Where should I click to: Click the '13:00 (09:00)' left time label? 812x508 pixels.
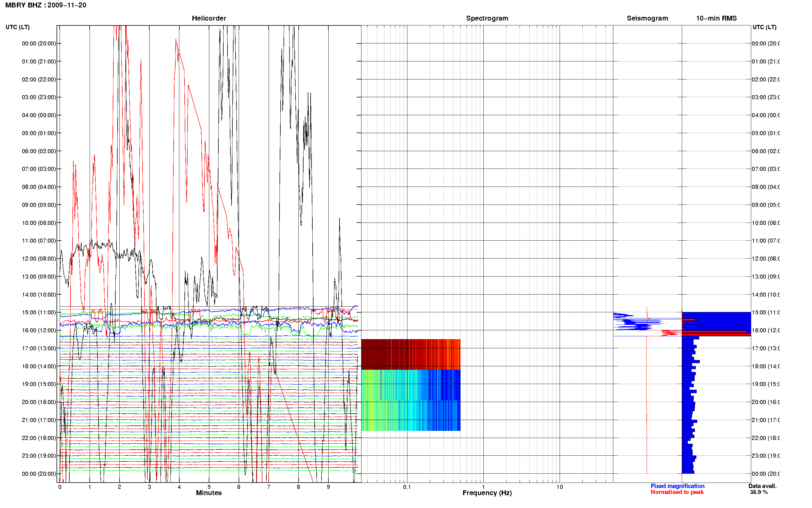[39, 277]
